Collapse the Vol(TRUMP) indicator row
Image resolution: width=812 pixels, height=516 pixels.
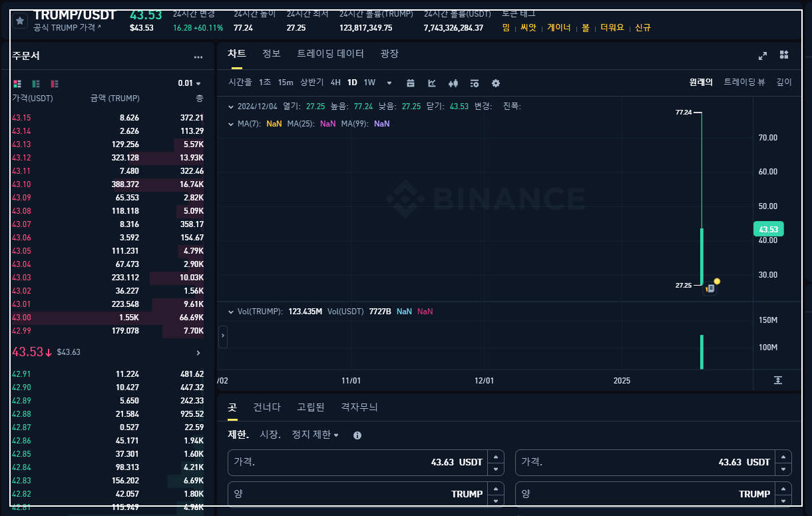[231, 312]
